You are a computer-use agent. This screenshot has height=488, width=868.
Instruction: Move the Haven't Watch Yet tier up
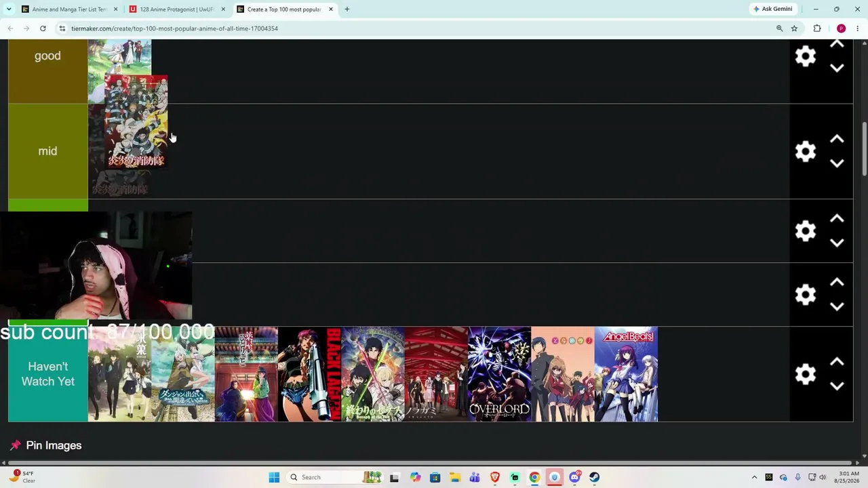click(837, 362)
